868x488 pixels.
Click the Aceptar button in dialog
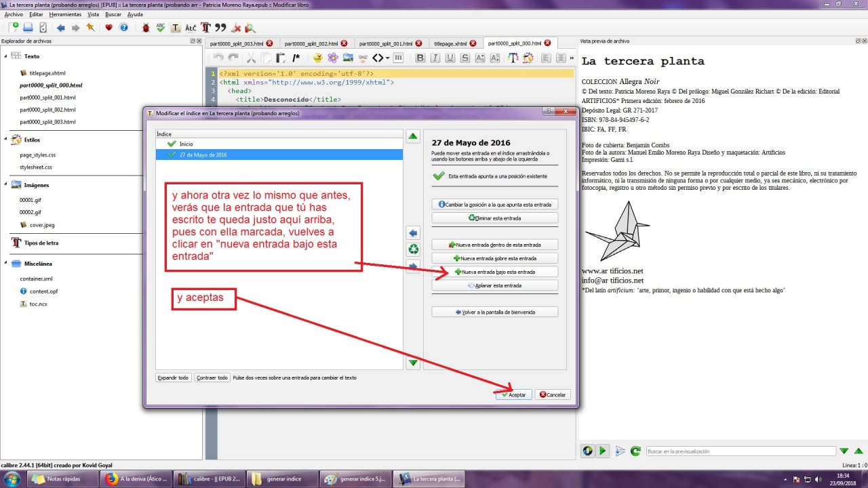coord(513,394)
